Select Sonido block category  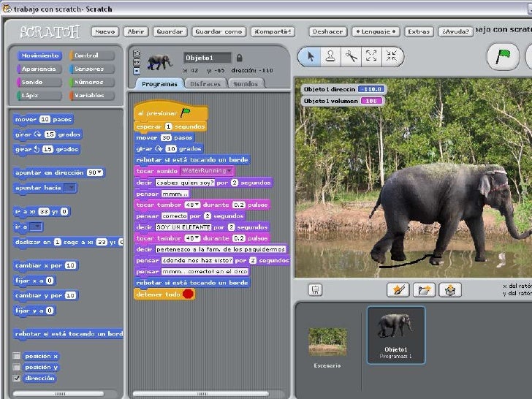coord(39,82)
